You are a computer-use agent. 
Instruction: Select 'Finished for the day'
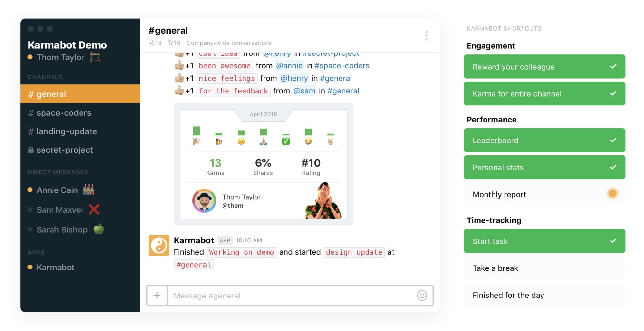coord(508,295)
